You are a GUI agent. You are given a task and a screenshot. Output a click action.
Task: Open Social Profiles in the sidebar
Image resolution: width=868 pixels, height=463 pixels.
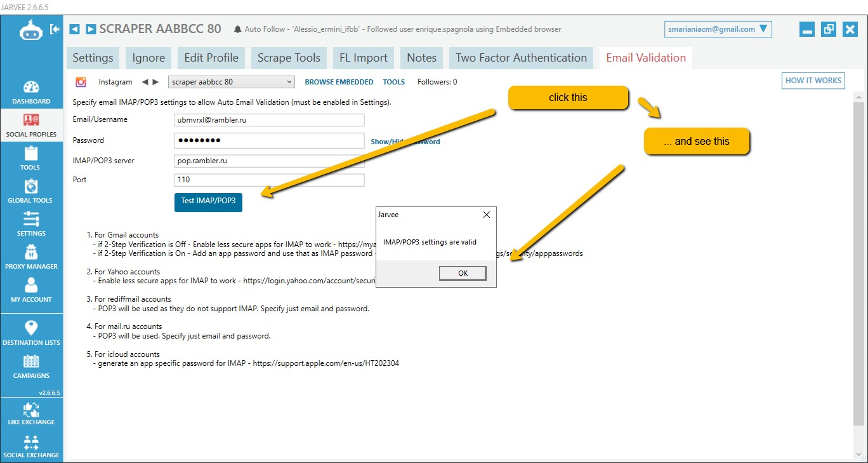click(31, 126)
